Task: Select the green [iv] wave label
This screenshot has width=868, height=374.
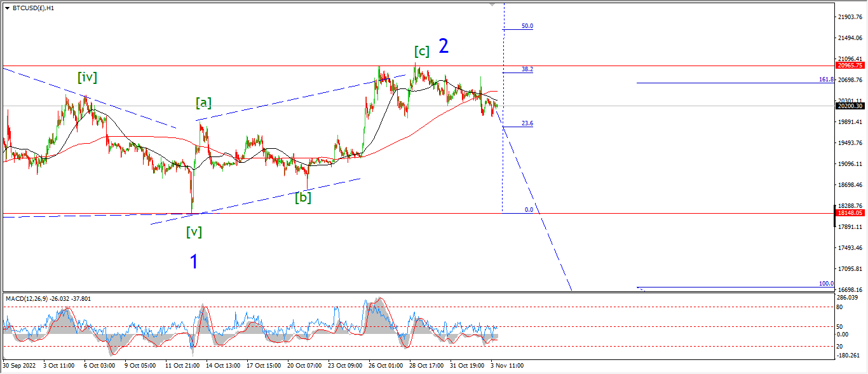Action: point(87,77)
